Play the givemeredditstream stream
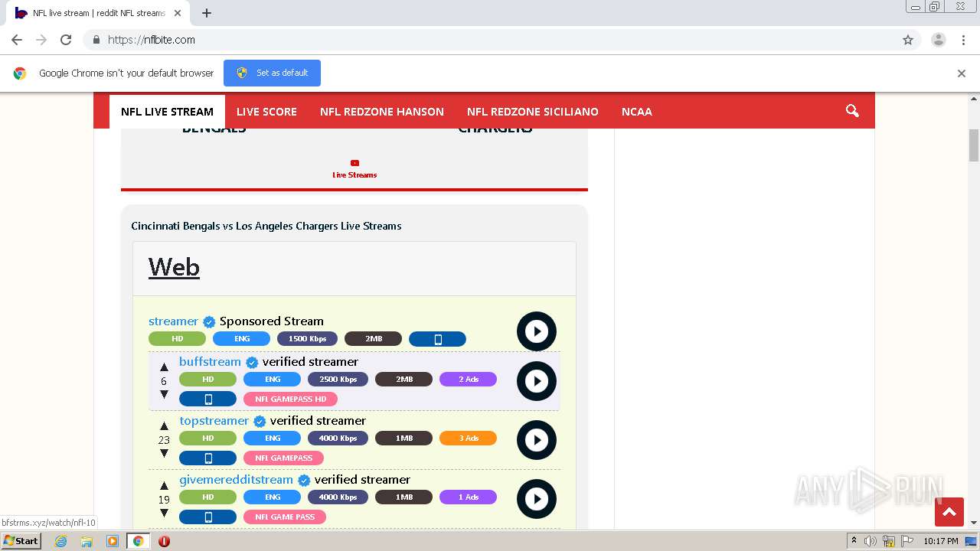This screenshot has width=980, height=551. coord(536,499)
